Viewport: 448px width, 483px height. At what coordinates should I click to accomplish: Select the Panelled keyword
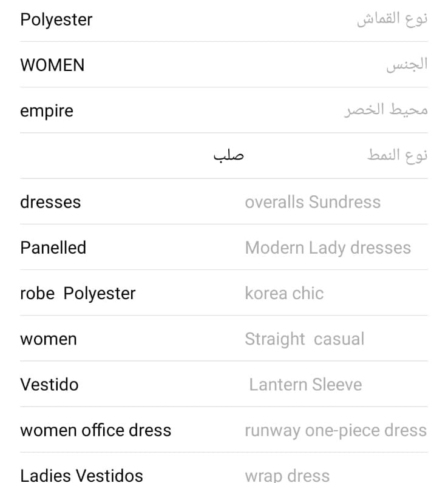click(53, 248)
